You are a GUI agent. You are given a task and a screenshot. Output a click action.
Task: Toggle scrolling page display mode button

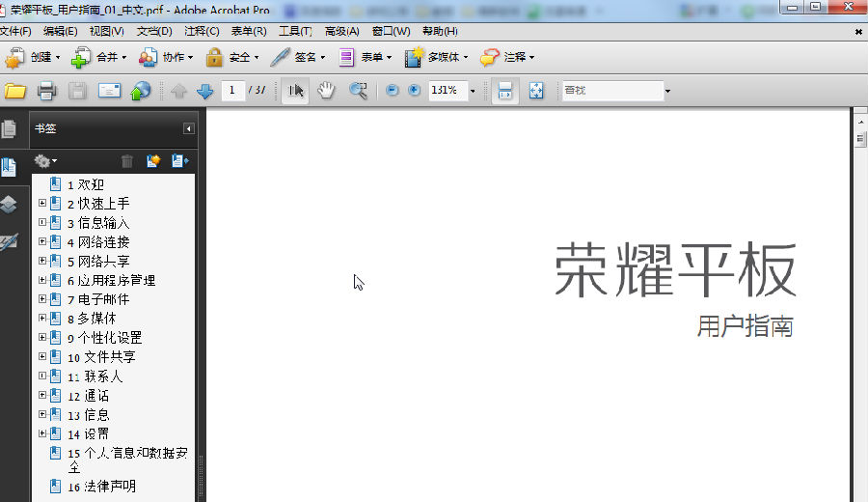pyautogui.click(x=504, y=91)
